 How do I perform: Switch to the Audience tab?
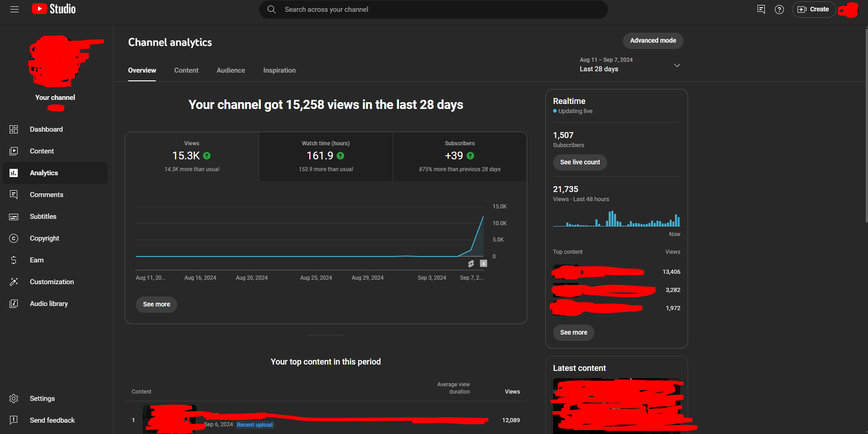[x=231, y=70]
